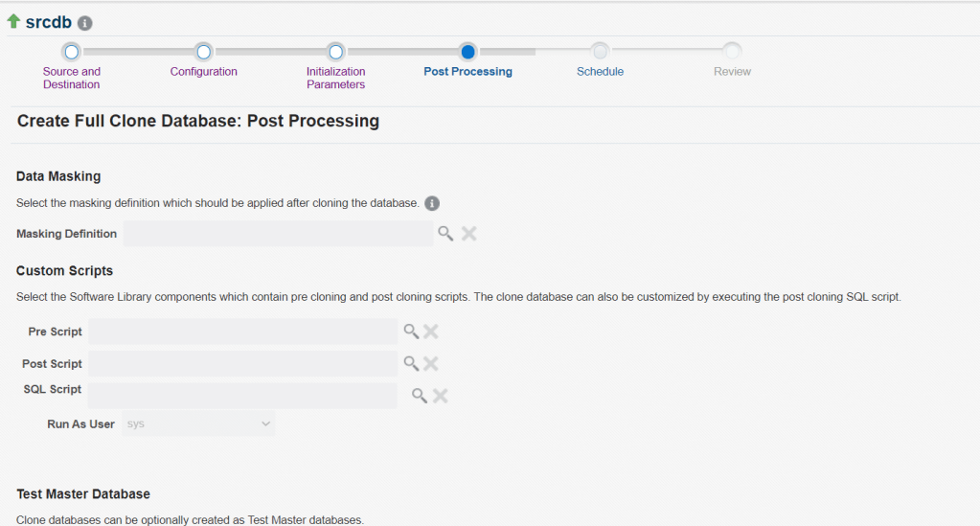Focus the SQL Script text field
The height and width of the screenshot is (526, 980).
pyautogui.click(x=242, y=395)
